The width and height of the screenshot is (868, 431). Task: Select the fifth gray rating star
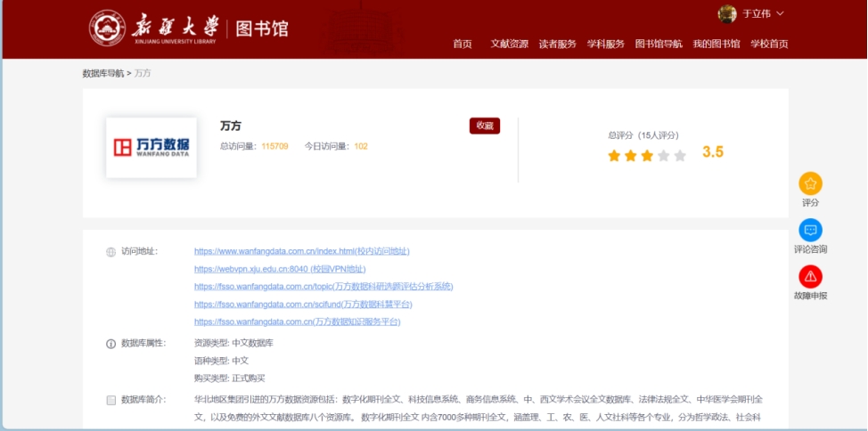(x=680, y=156)
